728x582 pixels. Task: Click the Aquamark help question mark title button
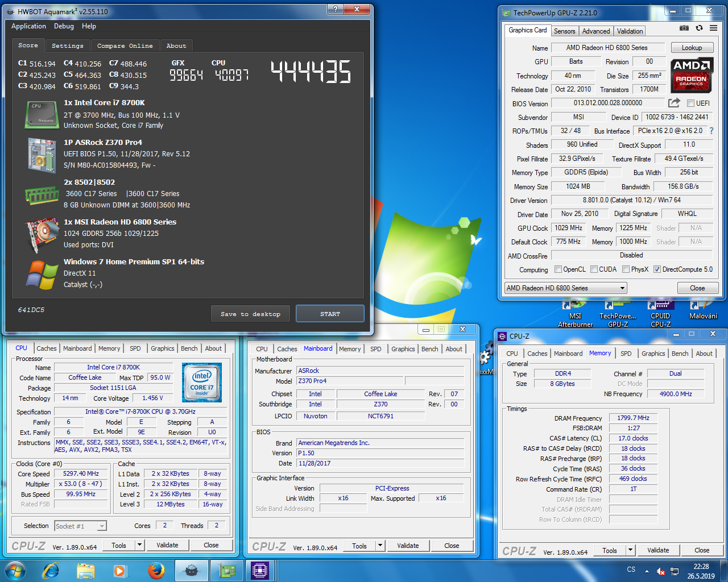point(335,9)
